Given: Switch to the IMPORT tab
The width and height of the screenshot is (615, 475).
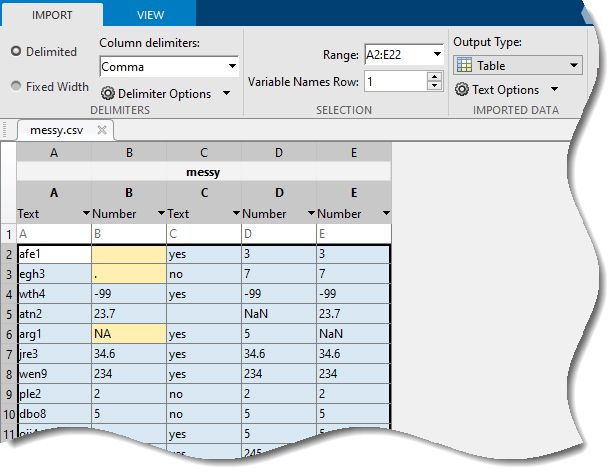Looking at the screenshot, I should [52, 15].
